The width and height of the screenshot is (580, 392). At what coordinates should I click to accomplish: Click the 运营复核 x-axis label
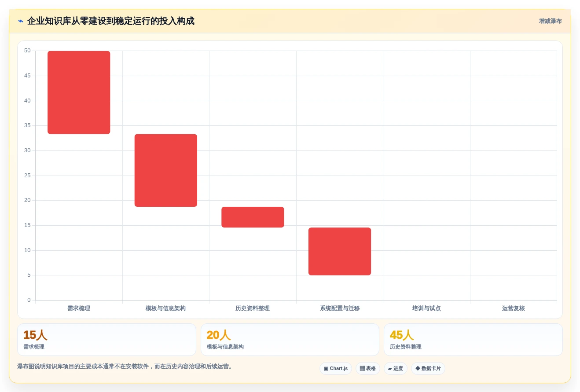coord(514,308)
